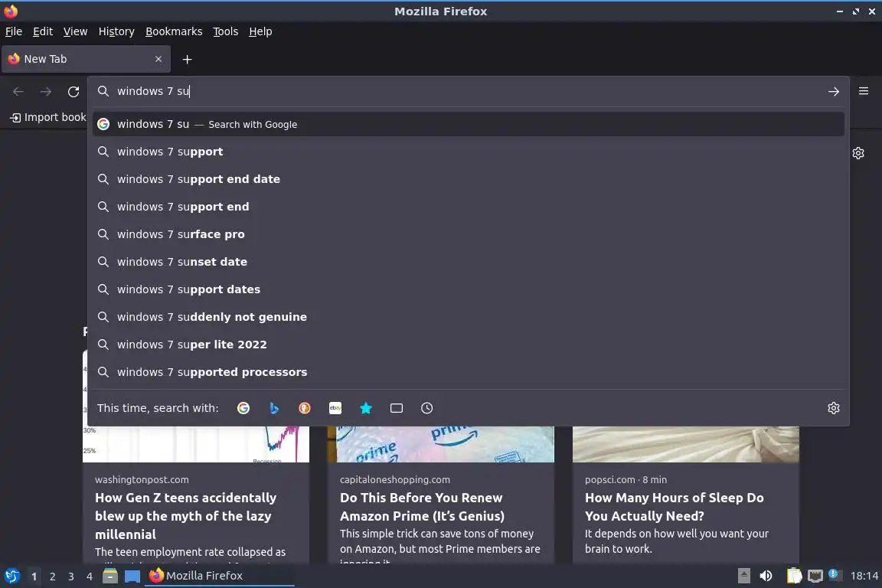
Task: Click the show desktop taskbar icon
Action: pyautogui.click(x=132, y=576)
